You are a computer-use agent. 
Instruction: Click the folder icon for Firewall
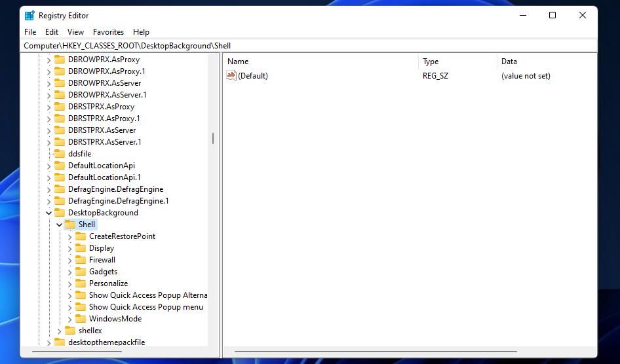tap(81, 260)
